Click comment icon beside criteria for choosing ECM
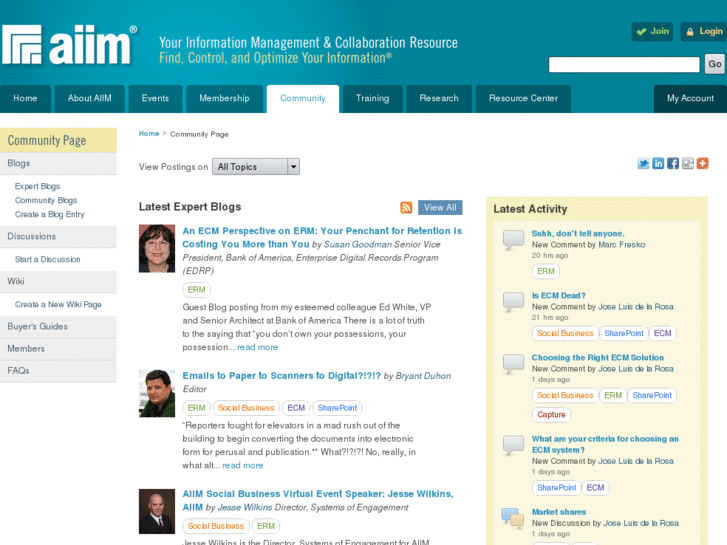Image resolution: width=727 pixels, height=545 pixels. 513,445
